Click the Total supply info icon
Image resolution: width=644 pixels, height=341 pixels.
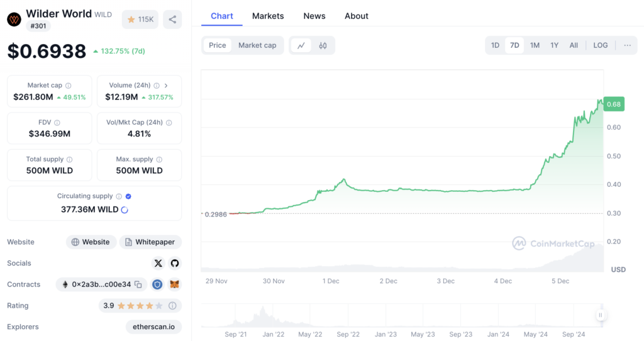(x=69, y=159)
